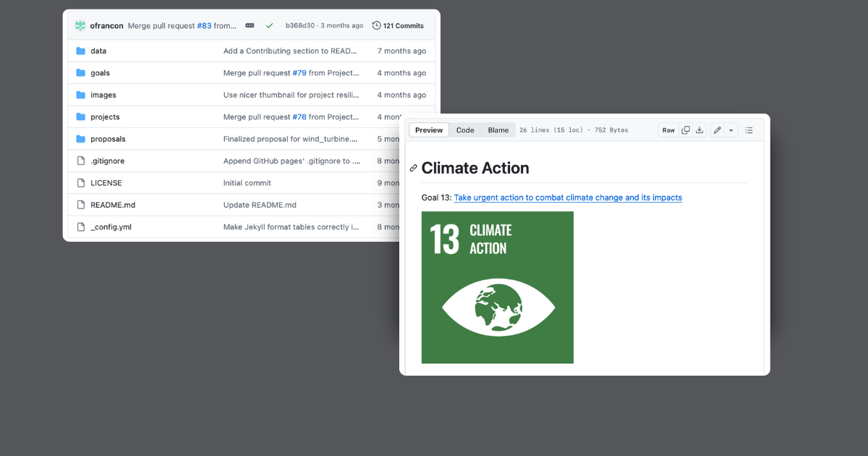Click commit message 'Use nicer thumbnail for project resili...'
The width and height of the screenshot is (868, 456).
click(x=291, y=95)
